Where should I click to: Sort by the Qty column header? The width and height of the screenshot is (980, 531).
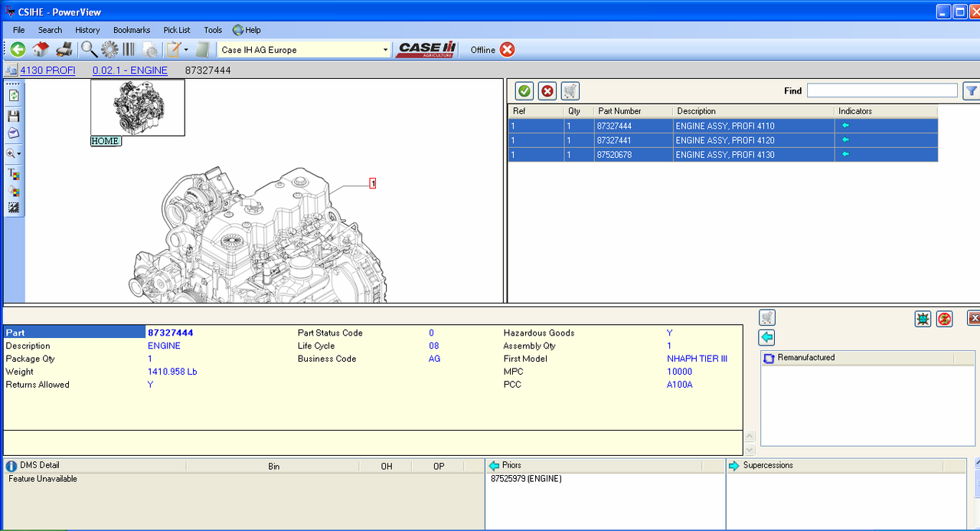578,111
